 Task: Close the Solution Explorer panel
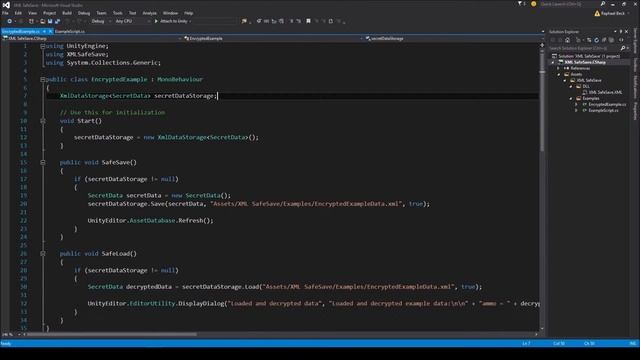click(627, 31)
